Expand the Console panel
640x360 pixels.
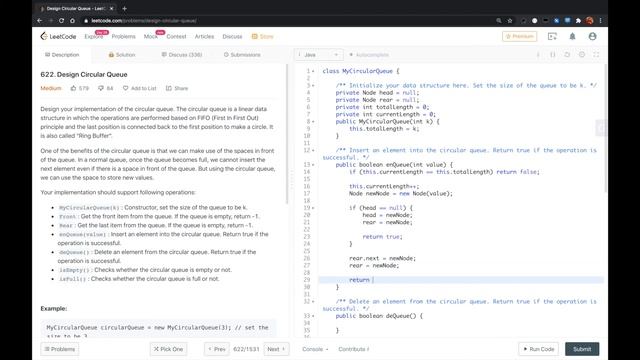tap(315, 349)
